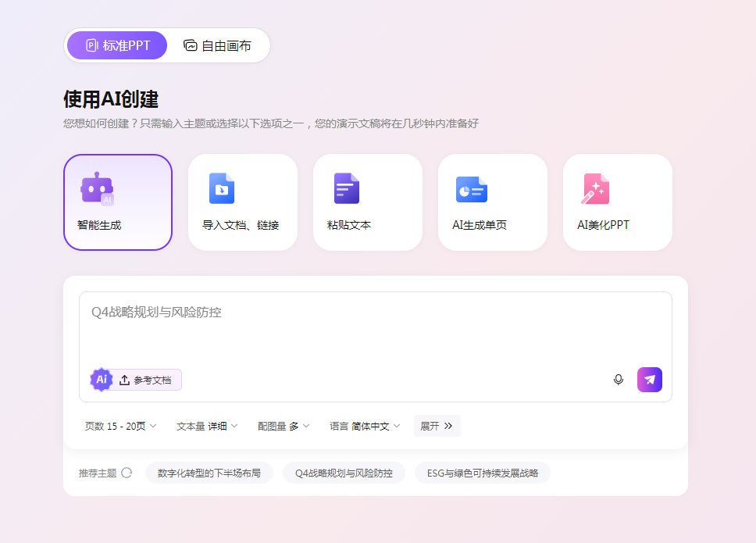756x543 pixels.
Task: Select the 智能生成 card
Action: click(x=118, y=202)
